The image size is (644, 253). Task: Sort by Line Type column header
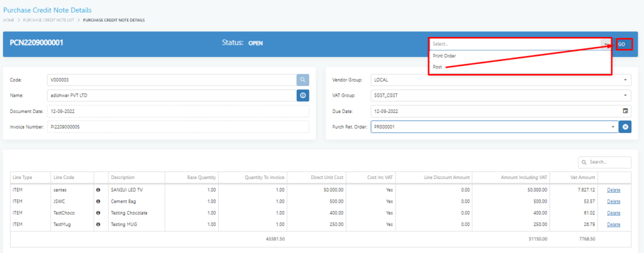pos(23,178)
